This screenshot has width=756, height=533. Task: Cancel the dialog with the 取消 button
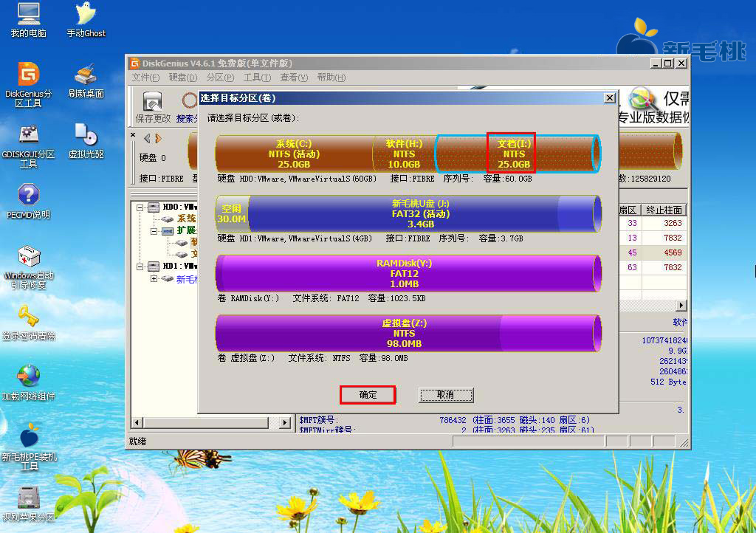pyautogui.click(x=445, y=395)
